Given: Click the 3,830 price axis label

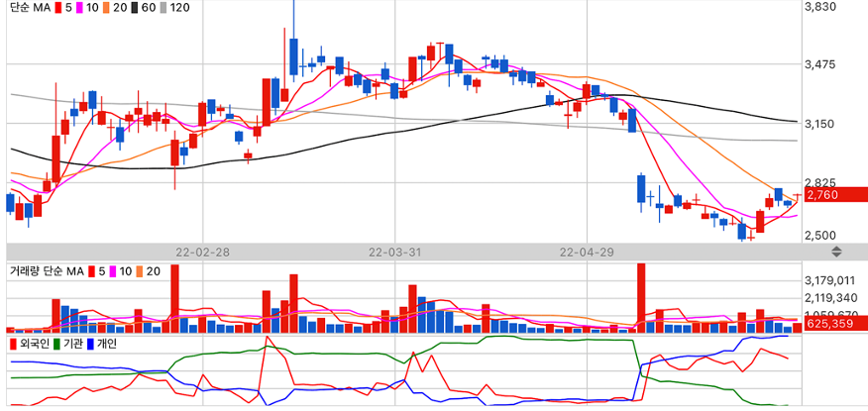Looking at the screenshot, I should pyautogui.click(x=822, y=6).
